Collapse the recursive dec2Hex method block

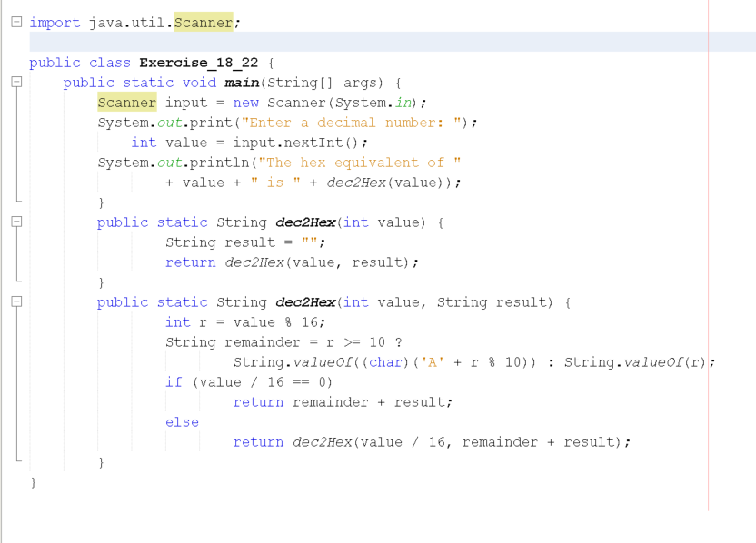15,301
